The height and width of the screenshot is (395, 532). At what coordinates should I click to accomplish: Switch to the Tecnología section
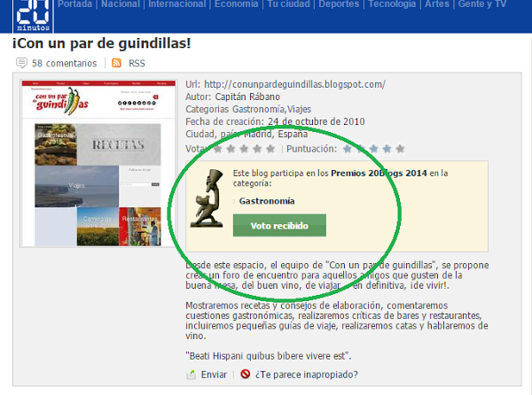(391, 4)
